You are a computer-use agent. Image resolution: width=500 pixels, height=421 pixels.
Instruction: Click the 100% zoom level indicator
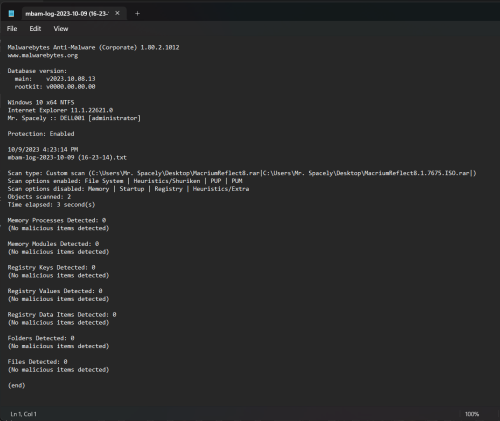pyautogui.click(x=472, y=414)
